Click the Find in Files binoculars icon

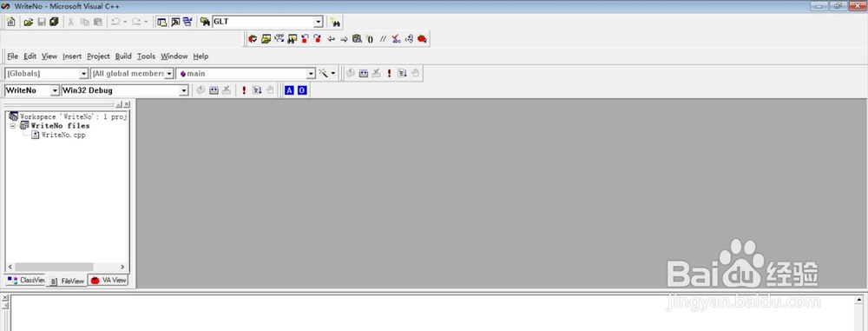click(x=205, y=23)
